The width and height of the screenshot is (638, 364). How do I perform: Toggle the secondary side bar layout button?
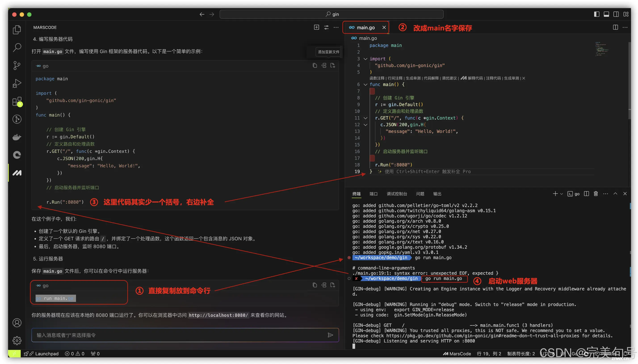click(616, 14)
